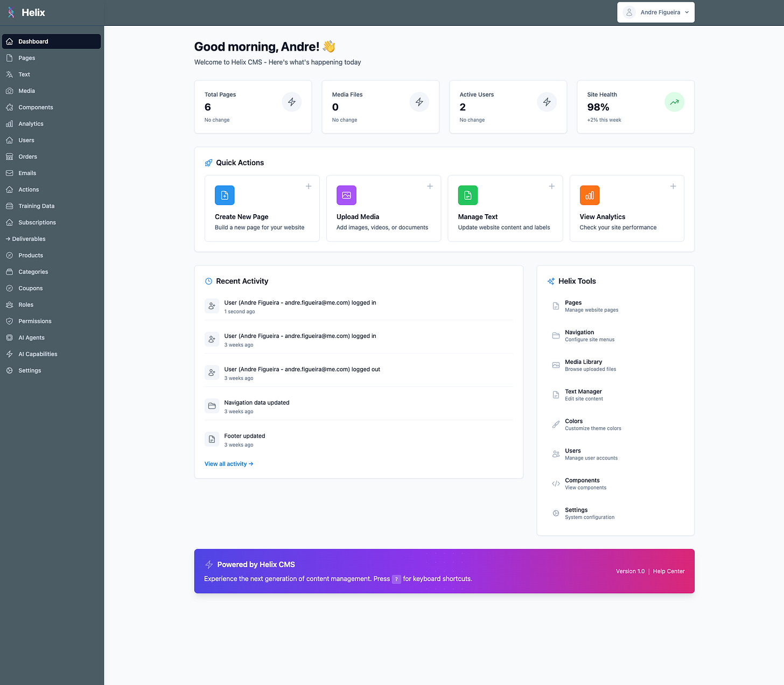The width and height of the screenshot is (784, 685).
Task: Click the Help Center link
Action: pos(669,571)
